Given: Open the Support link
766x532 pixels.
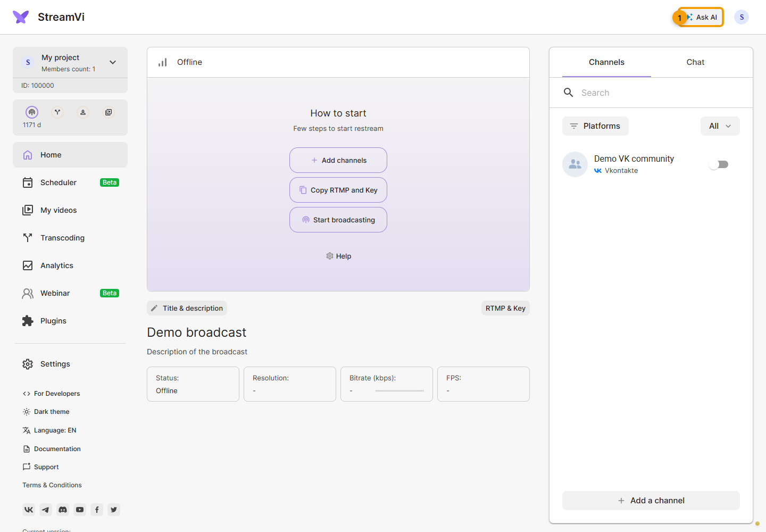Looking at the screenshot, I should (41, 467).
